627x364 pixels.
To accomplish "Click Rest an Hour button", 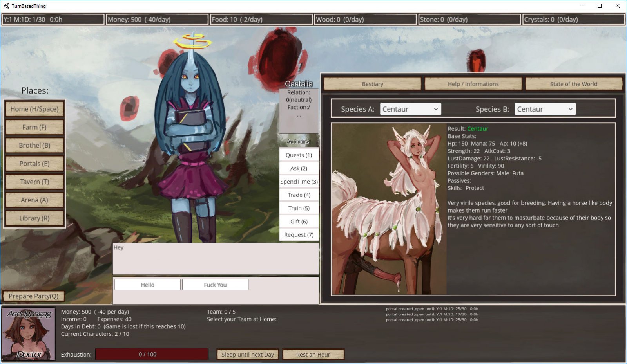I will [313, 355].
